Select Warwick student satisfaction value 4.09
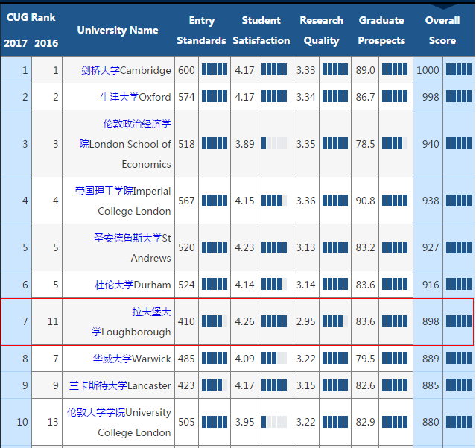 coord(244,359)
